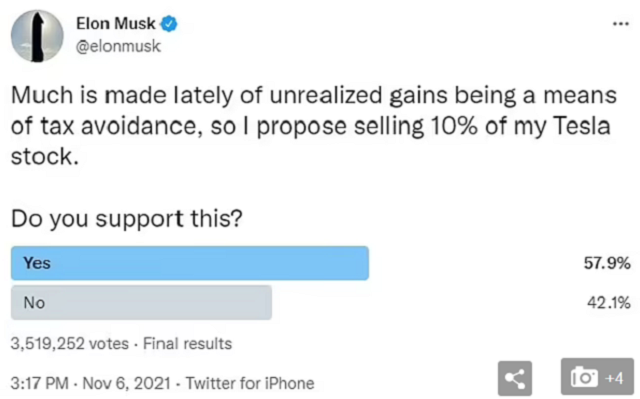This screenshot has width=640, height=399.
Task: Click the 57.9% Yes result
Action: [x=607, y=263]
